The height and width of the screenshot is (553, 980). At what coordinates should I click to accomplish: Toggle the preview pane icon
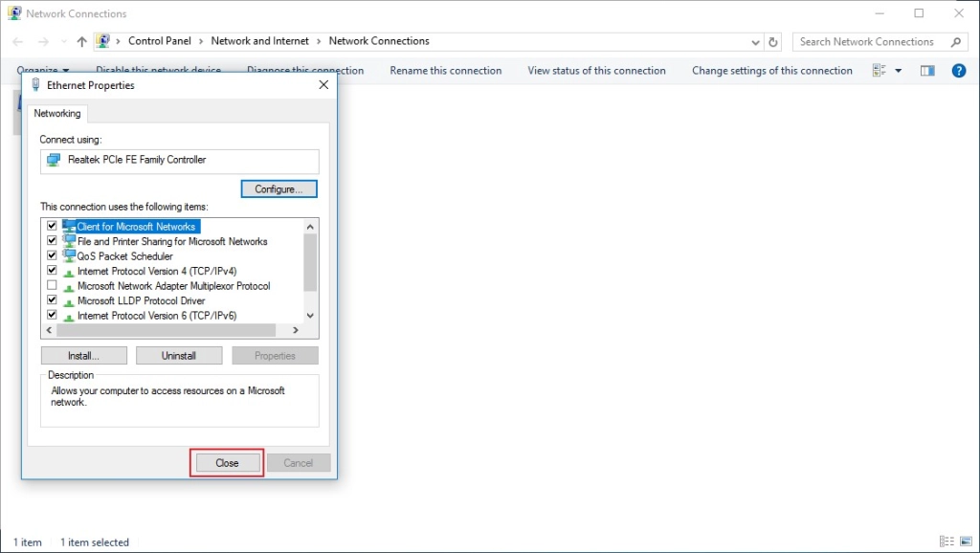(926, 71)
